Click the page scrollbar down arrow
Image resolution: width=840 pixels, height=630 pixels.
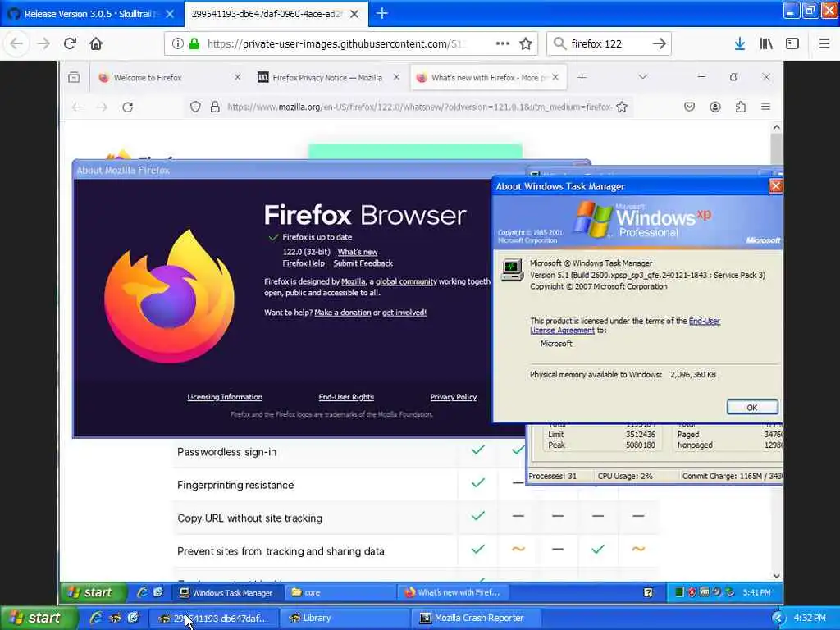[776, 576]
